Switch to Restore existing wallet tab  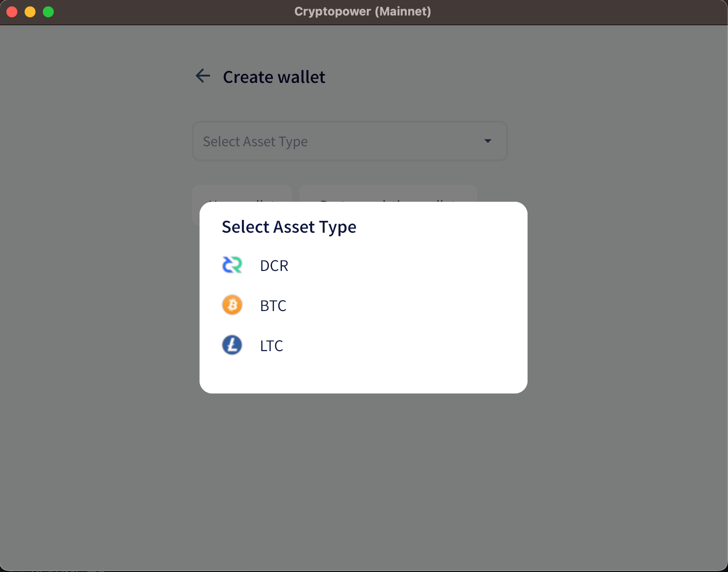388,194
